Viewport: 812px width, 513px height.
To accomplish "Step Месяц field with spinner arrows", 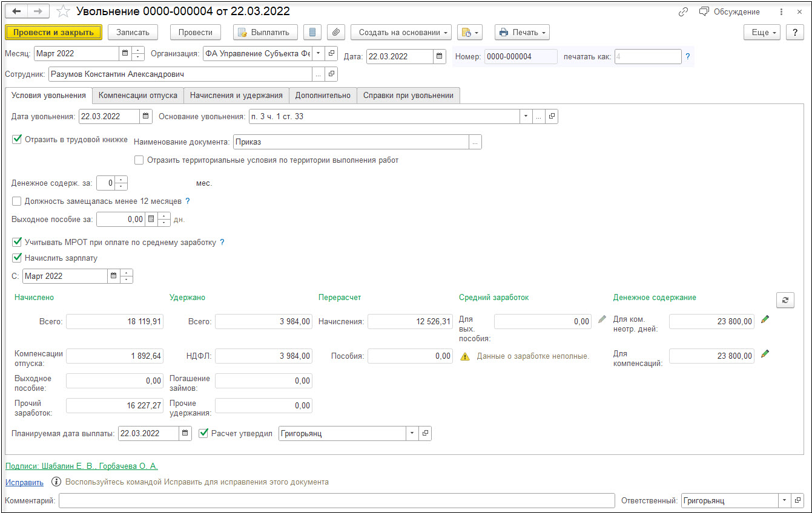I will [139, 53].
